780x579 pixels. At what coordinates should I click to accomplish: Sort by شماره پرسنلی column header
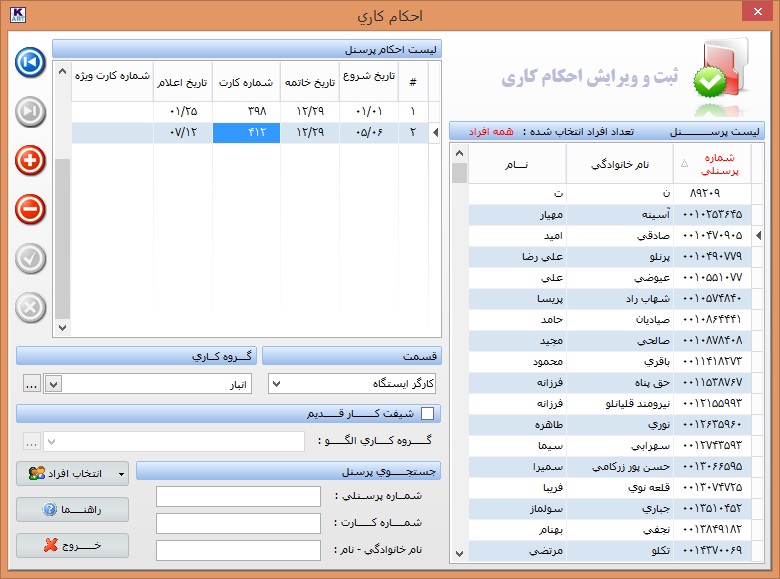(712, 164)
